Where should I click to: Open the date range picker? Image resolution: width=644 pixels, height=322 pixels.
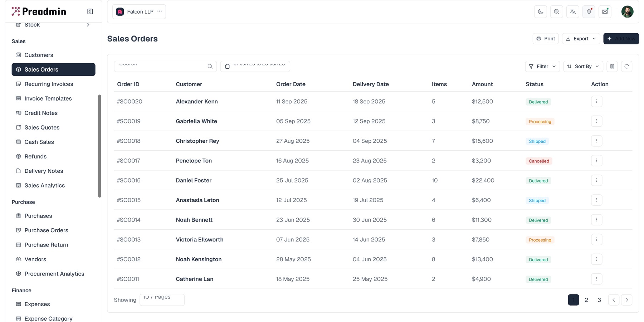(255, 66)
